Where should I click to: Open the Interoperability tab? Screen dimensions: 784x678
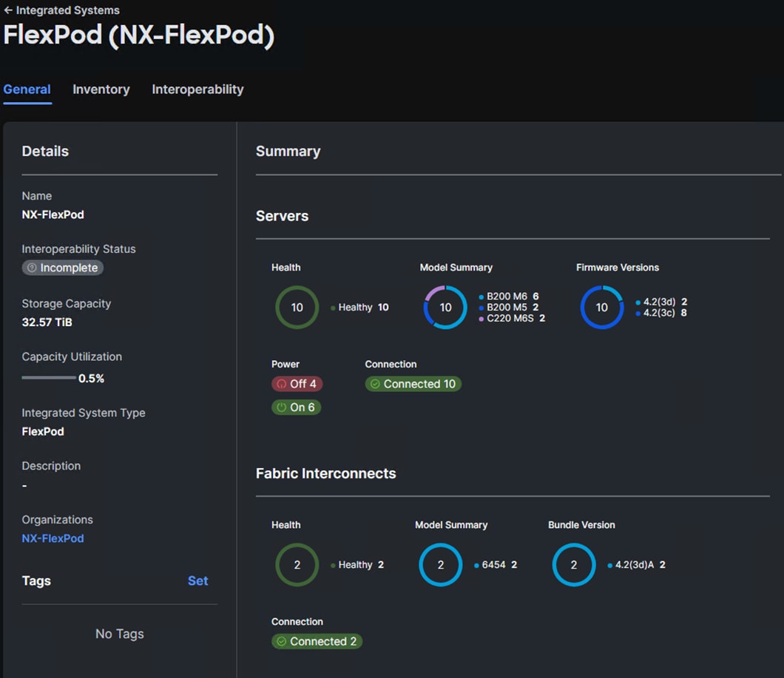point(197,89)
